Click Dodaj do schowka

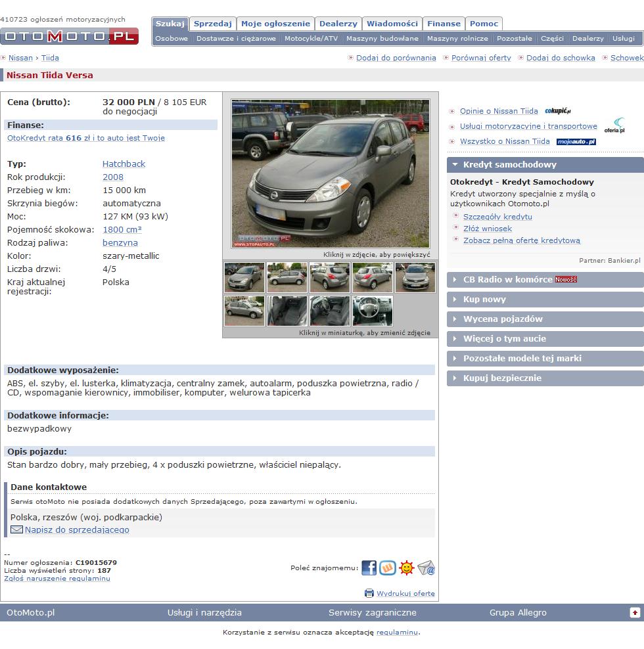(561, 58)
